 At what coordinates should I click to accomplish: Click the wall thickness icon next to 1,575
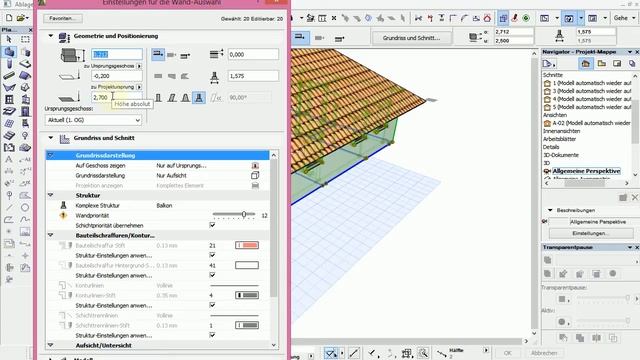coord(214,77)
